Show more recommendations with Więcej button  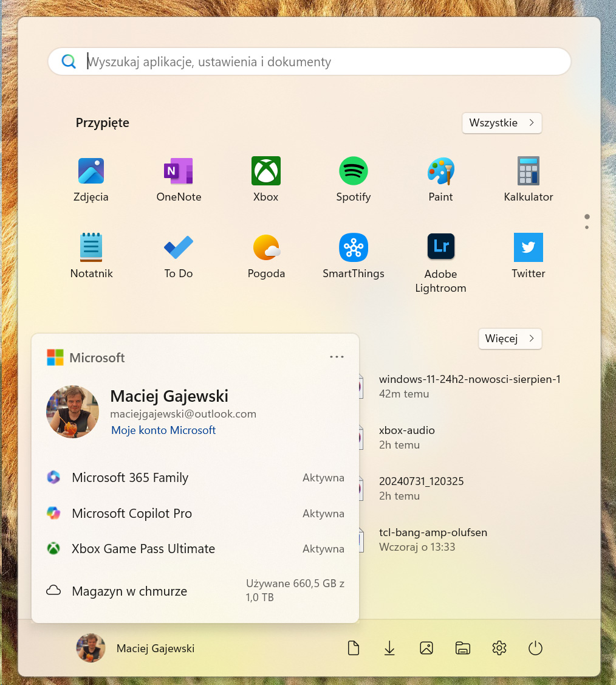[510, 339]
